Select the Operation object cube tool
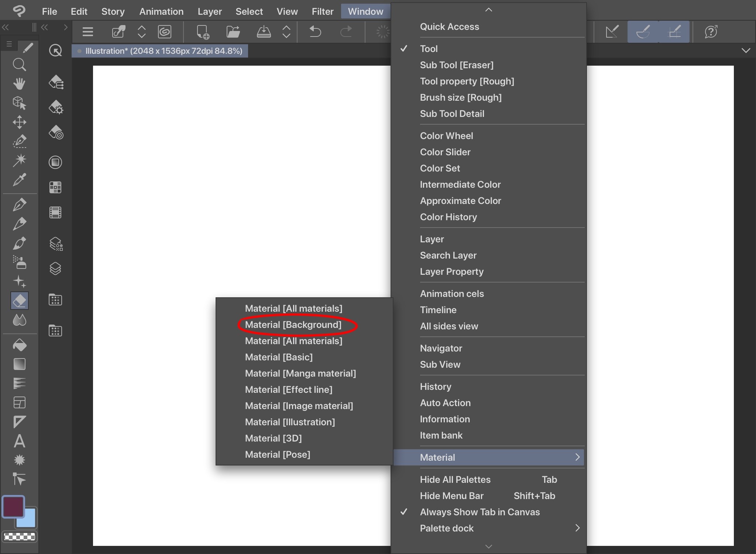 19,103
